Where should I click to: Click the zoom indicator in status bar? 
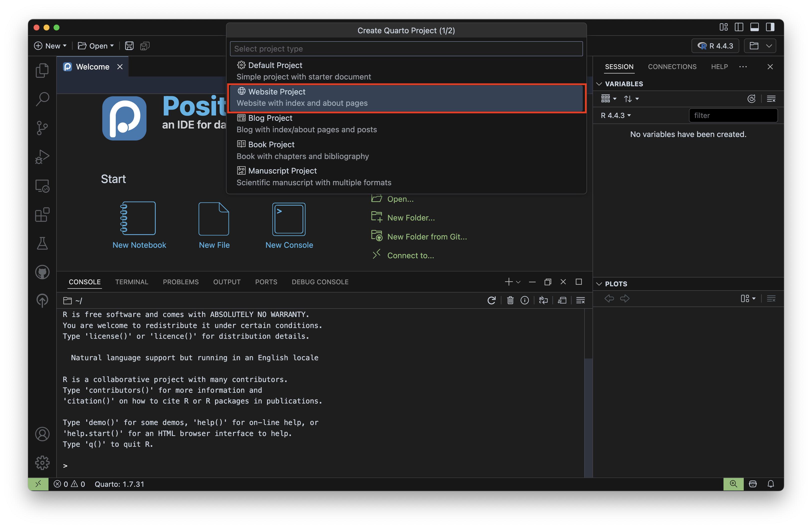tap(733, 484)
